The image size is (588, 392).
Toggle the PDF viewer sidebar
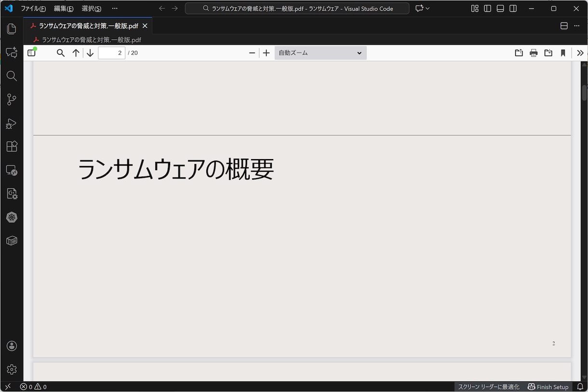[x=32, y=53]
